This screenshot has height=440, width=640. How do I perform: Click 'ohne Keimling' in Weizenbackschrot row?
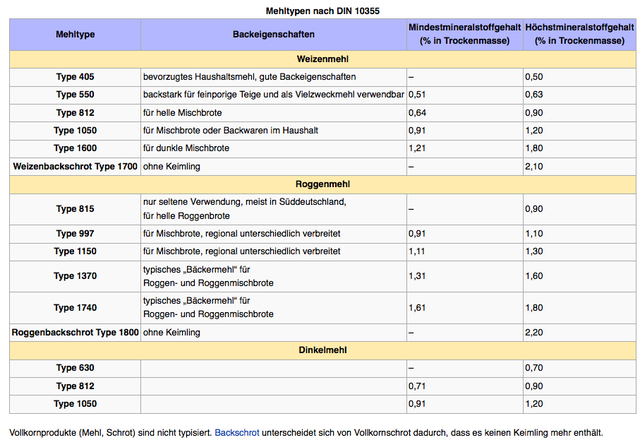(171, 167)
